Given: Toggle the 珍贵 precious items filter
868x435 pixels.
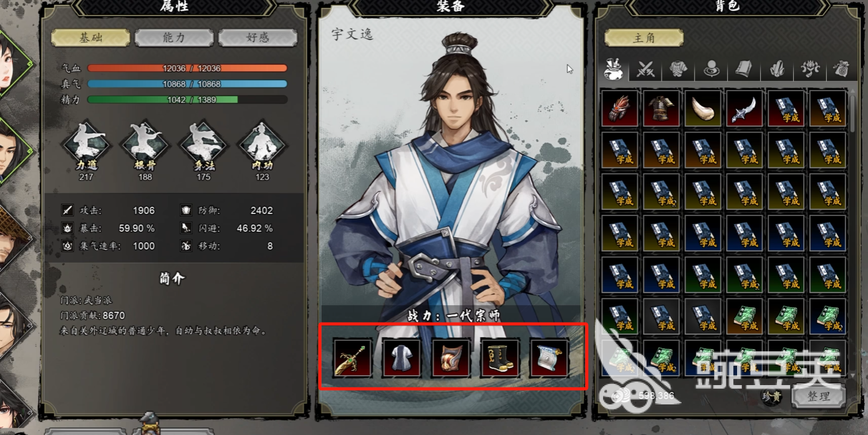Looking at the screenshot, I should [771, 395].
